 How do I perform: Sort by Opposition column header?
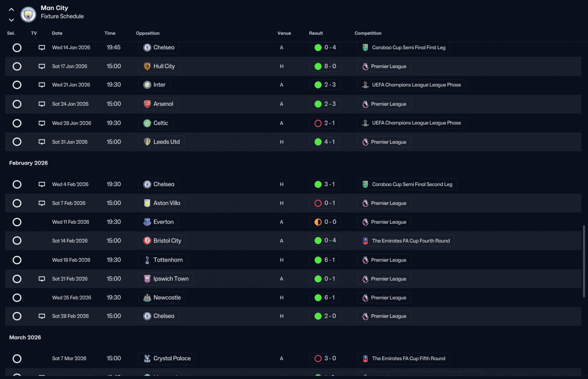pos(148,33)
